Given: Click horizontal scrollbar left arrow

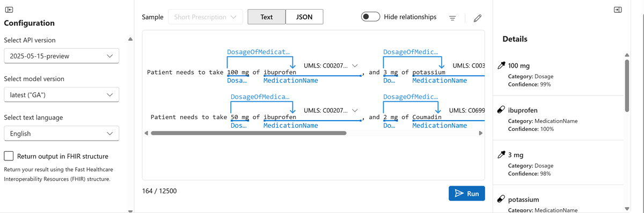Looking at the screenshot, I should 146,133.
